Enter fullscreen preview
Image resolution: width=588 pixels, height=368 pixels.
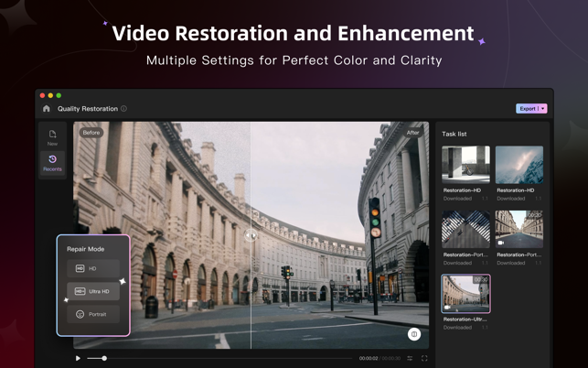[x=424, y=358]
